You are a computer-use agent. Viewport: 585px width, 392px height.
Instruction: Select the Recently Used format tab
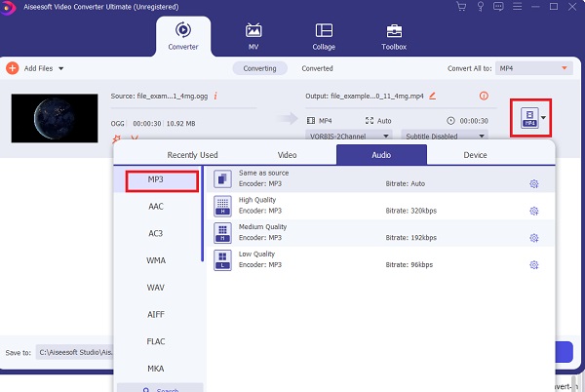click(x=192, y=155)
